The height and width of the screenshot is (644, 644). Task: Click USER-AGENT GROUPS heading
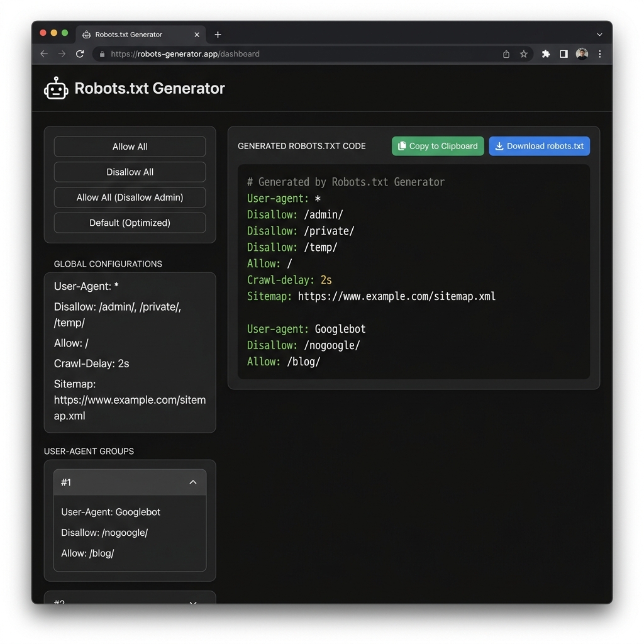click(89, 452)
